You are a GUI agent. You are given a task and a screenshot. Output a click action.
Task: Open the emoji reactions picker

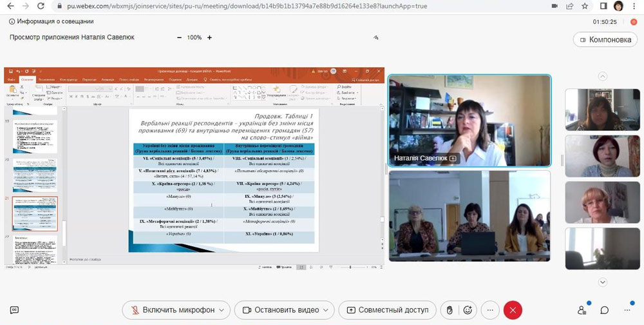[x=468, y=310]
